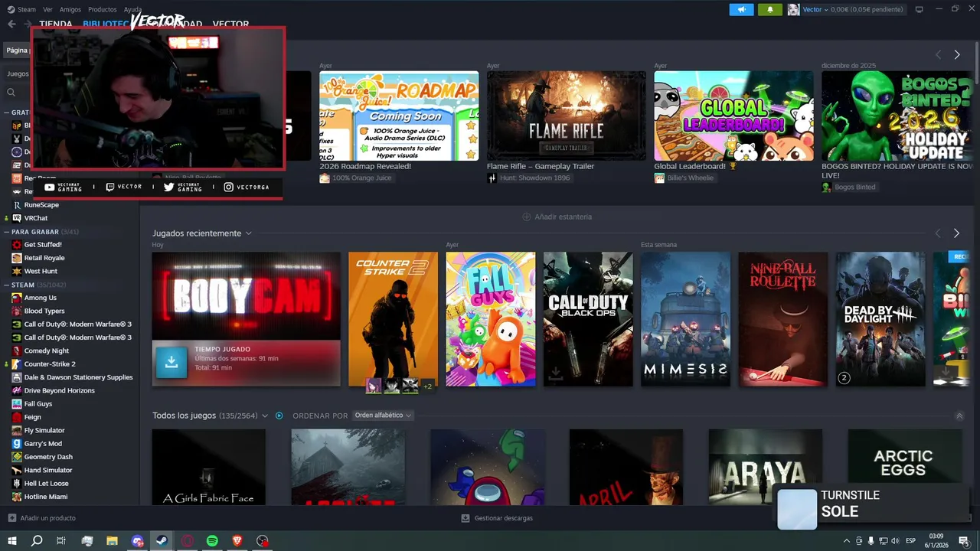The height and width of the screenshot is (551, 980).
Task: Click the Hell Let Loose sidebar icon
Action: pyautogui.click(x=17, y=484)
